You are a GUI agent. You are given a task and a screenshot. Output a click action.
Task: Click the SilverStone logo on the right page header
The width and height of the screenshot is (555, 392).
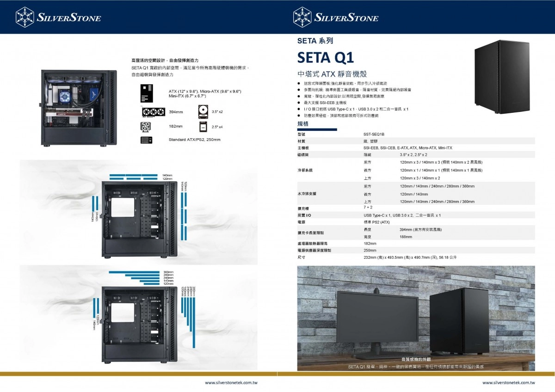(x=335, y=17)
